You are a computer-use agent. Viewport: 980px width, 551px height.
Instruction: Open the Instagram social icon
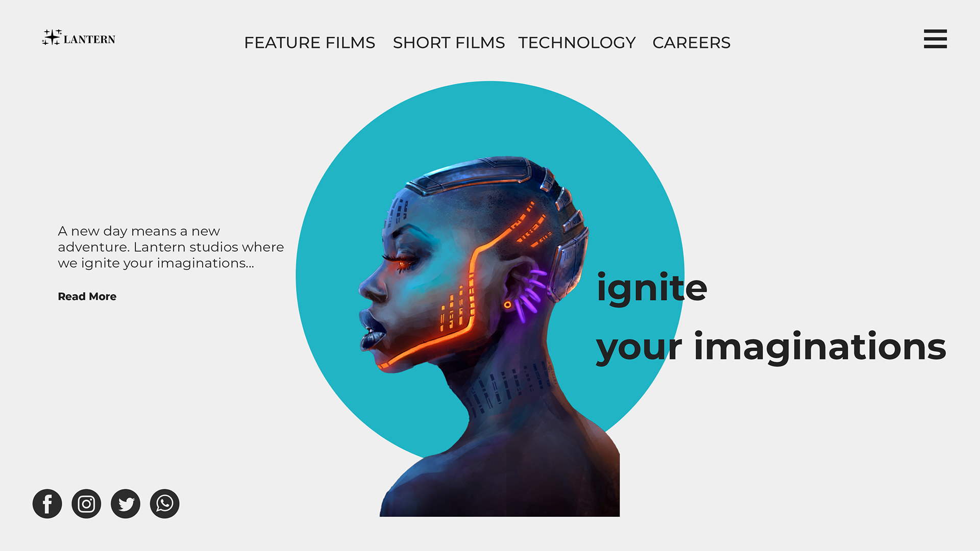86,504
